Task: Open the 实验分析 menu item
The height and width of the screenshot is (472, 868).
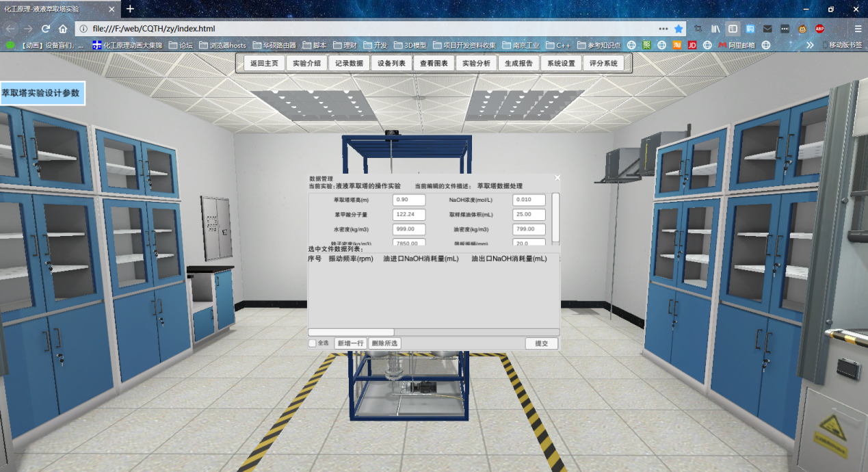Action: pos(476,63)
